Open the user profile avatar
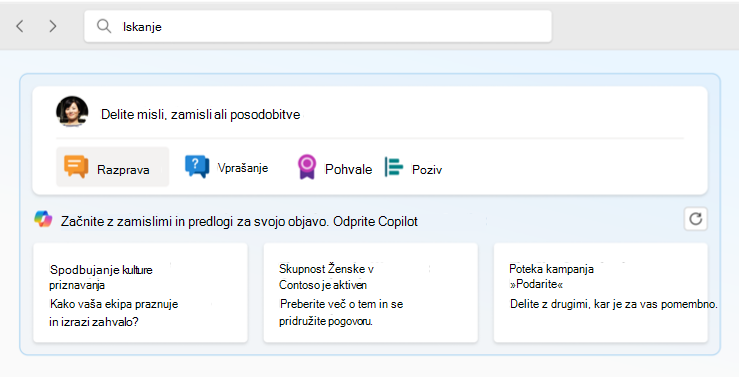Viewport: 739px width, 377px height. pyautogui.click(x=72, y=112)
